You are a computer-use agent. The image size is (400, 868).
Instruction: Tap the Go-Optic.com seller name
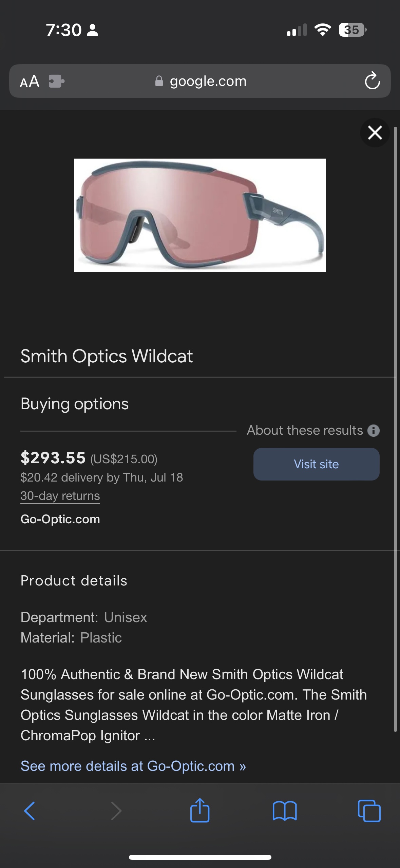tap(60, 519)
